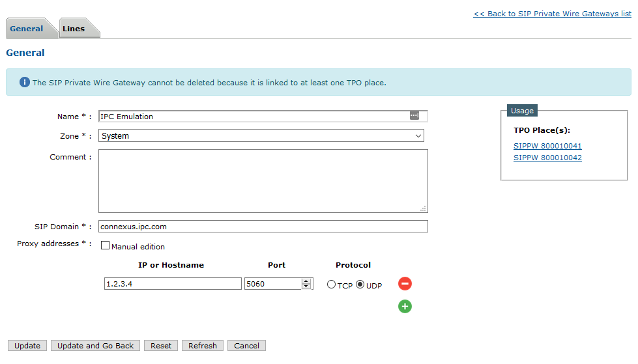Click the 'Protocol' column header

pos(353,265)
